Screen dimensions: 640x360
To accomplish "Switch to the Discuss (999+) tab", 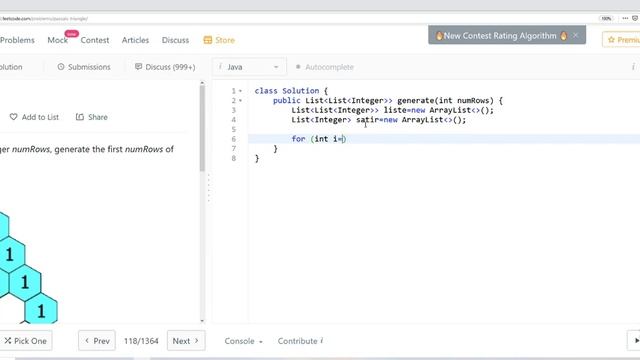I will tap(165, 67).
